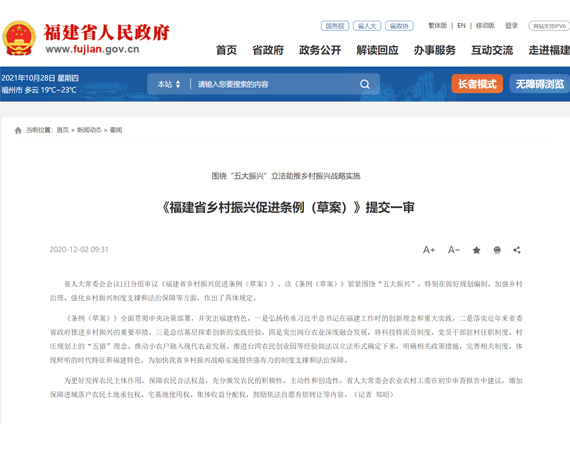Open 办事服务 navigation item
Viewport: 570px width, 455px height.
pyautogui.click(x=435, y=50)
